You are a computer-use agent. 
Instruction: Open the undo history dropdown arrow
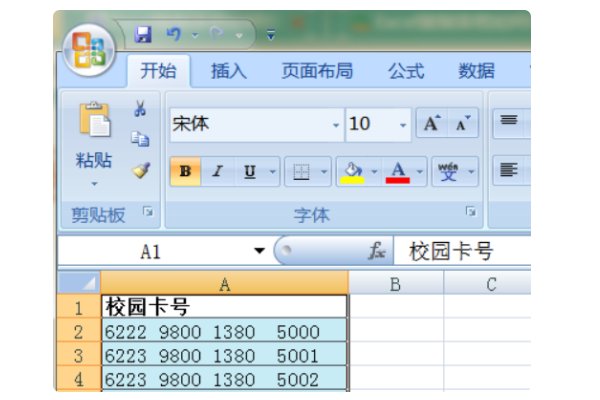click(x=195, y=35)
